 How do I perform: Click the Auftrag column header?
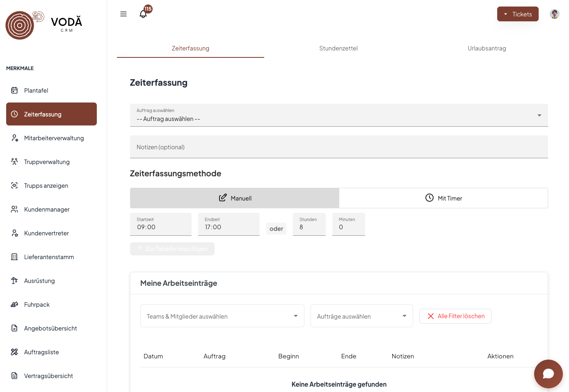tap(215, 356)
